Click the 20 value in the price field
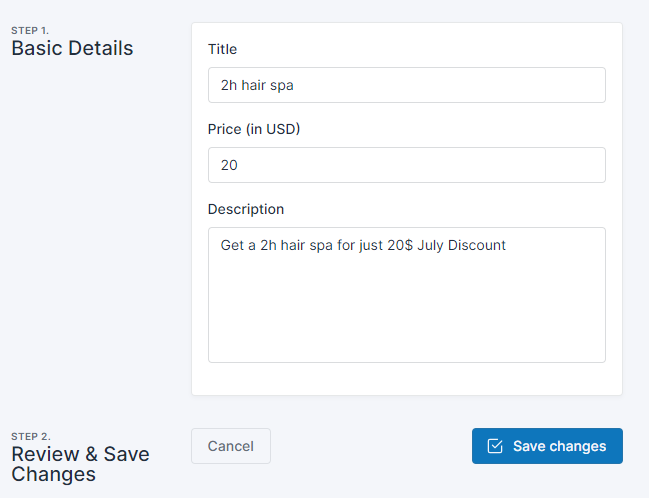This screenshot has width=649, height=498. coord(229,165)
